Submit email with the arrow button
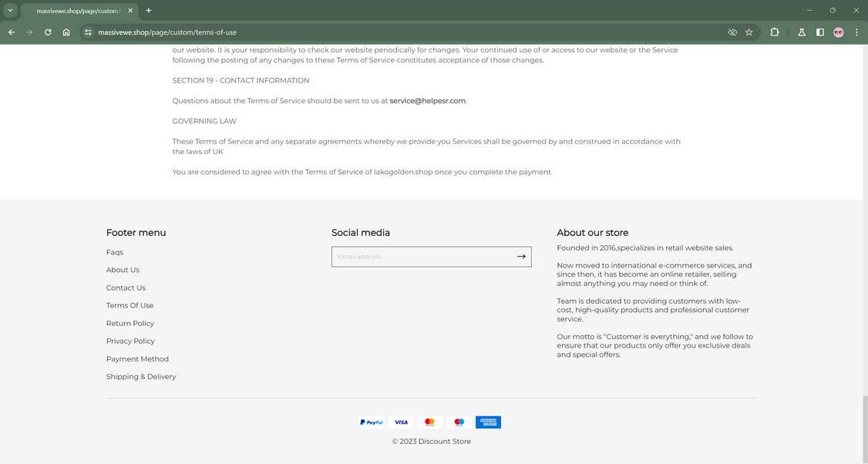The image size is (868, 464). pyautogui.click(x=521, y=257)
